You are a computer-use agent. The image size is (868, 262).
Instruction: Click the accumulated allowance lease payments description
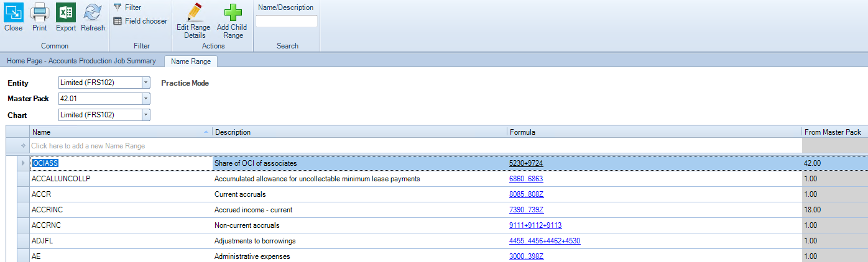coord(317,179)
